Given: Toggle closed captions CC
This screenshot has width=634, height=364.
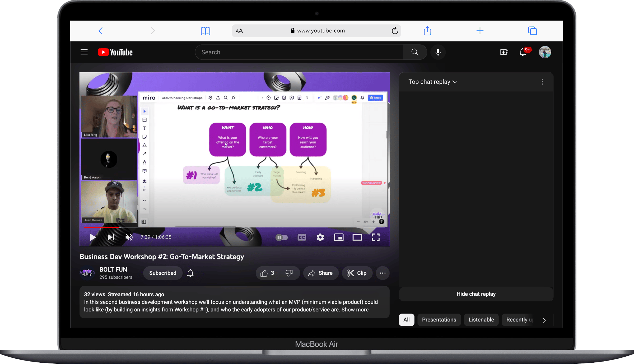Looking at the screenshot, I should point(302,237).
